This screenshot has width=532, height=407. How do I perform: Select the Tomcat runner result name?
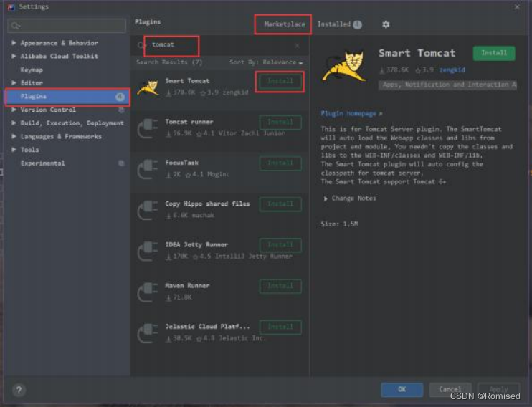(x=189, y=122)
